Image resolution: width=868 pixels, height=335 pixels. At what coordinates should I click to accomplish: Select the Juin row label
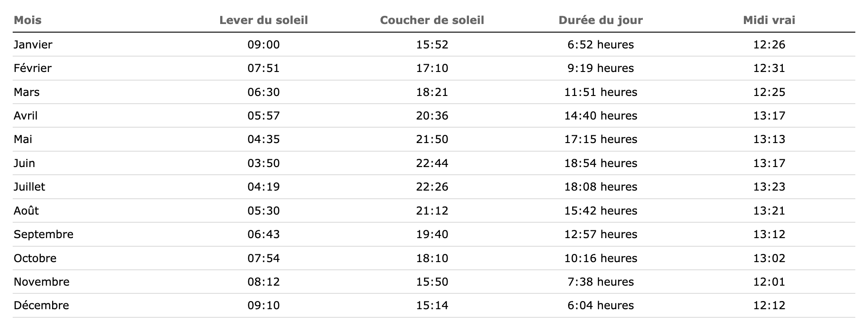(24, 163)
